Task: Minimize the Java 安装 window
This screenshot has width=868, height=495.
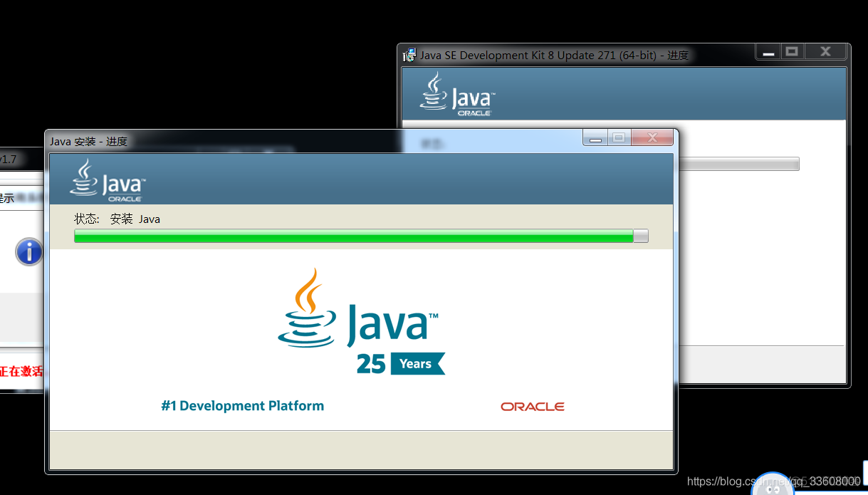Action: [595, 138]
